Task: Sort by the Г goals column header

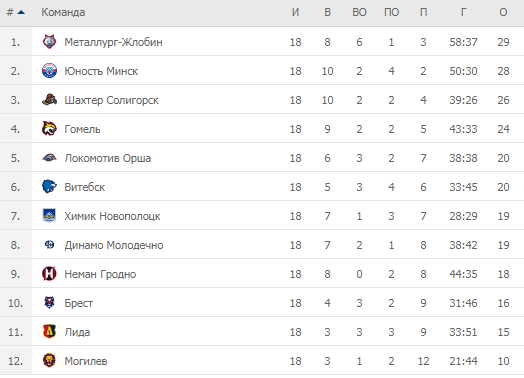Action: tap(463, 12)
